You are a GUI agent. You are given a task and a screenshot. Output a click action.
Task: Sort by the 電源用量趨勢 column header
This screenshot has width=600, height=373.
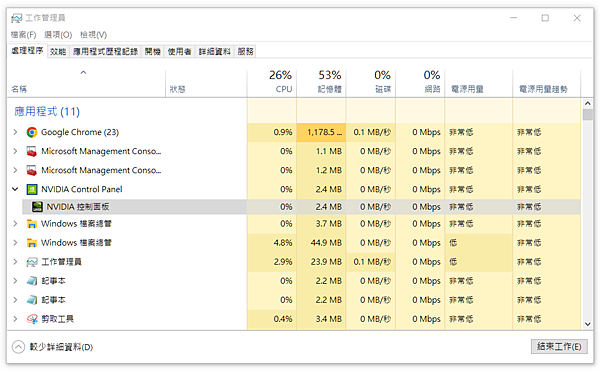point(546,83)
